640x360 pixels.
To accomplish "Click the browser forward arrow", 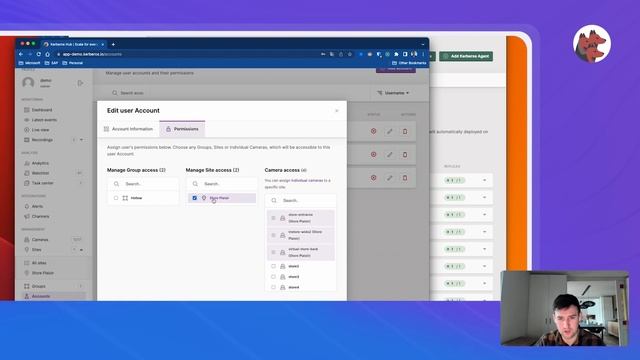I will click(x=30, y=54).
